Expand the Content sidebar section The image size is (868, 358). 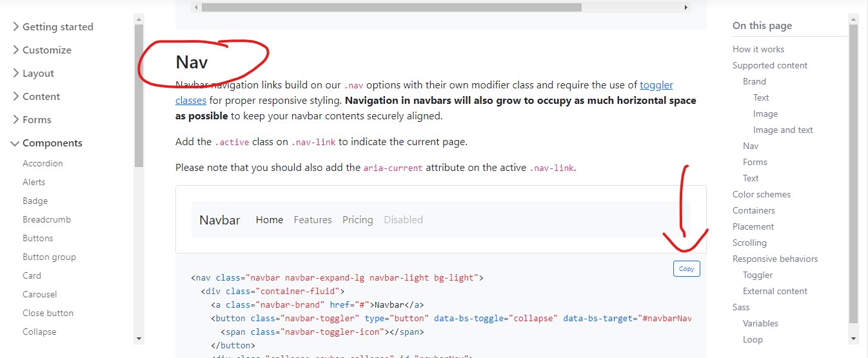click(36, 96)
